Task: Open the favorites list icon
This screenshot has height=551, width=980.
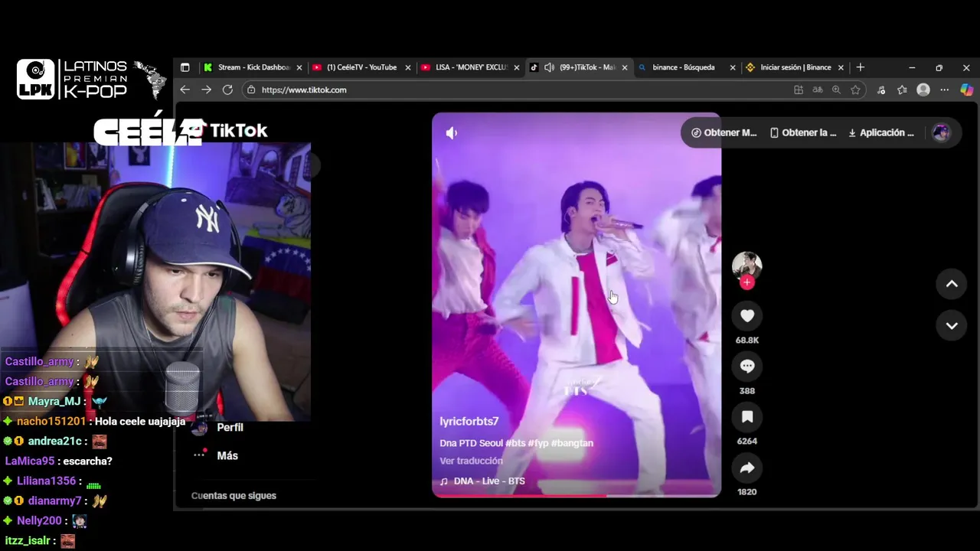Action: click(902, 90)
